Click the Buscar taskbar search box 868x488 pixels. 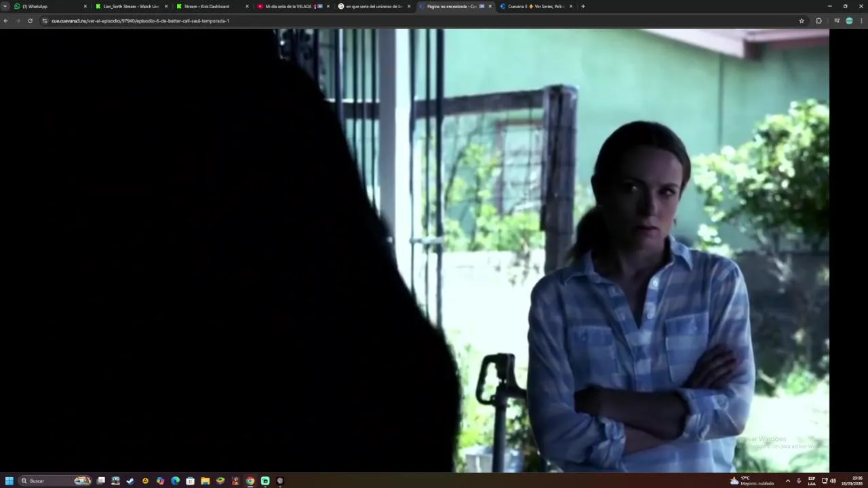(x=56, y=481)
